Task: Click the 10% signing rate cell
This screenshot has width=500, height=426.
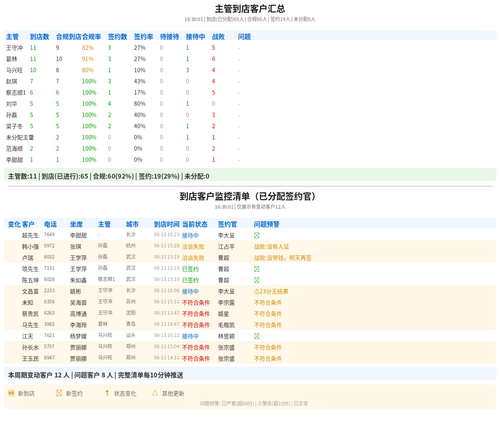Action: click(140, 70)
